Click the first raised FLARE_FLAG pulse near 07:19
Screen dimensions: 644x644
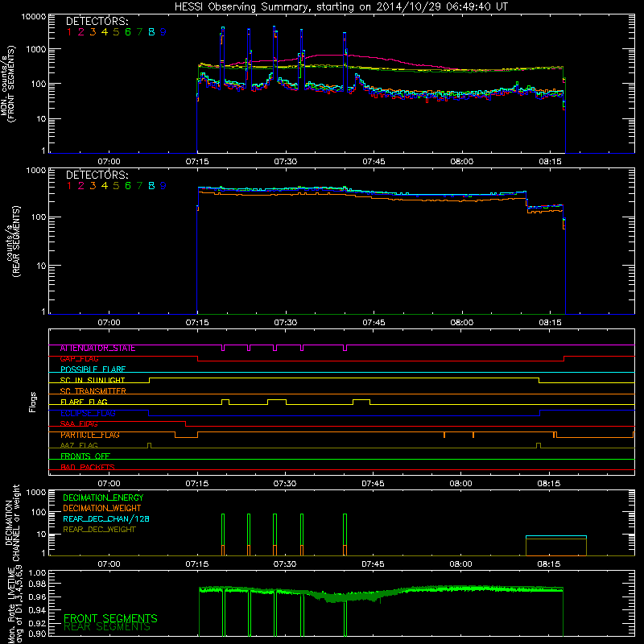(x=225, y=402)
